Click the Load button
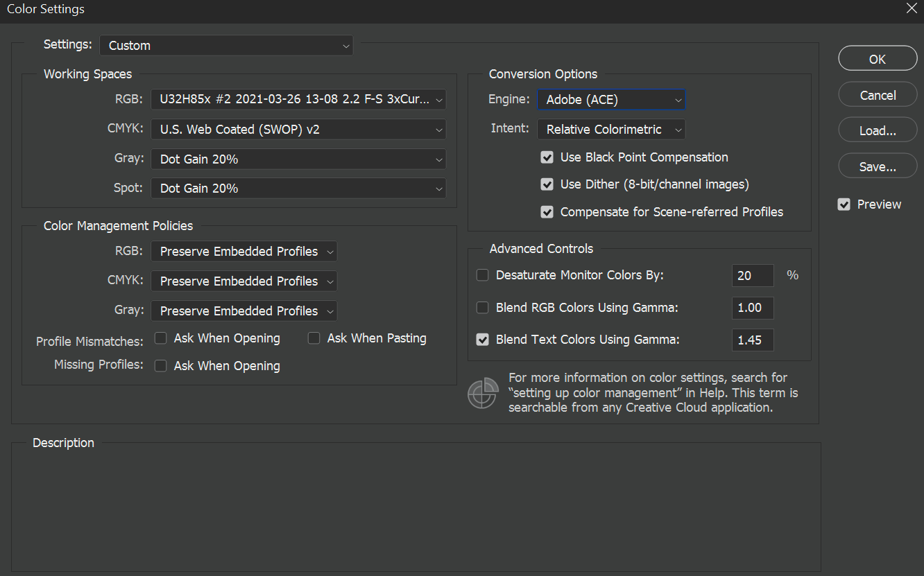924x576 pixels. click(878, 130)
